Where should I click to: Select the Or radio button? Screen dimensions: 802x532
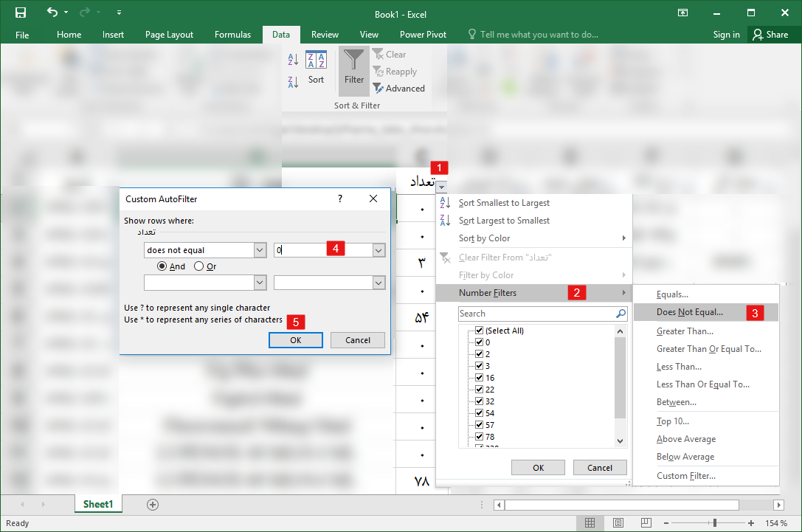pyautogui.click(x=199, y=266)
